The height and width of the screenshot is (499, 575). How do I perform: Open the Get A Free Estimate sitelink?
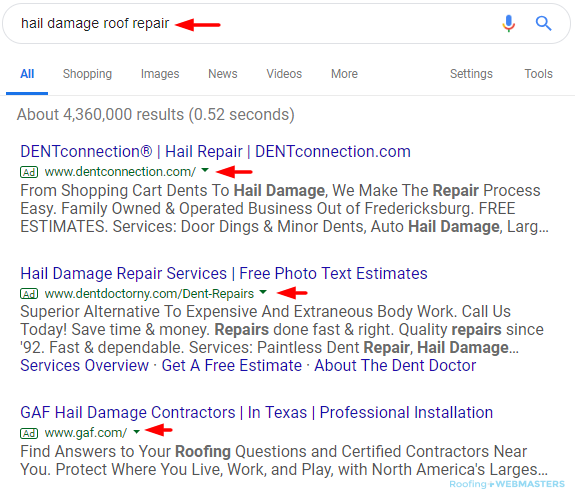(x=231, y=366)
